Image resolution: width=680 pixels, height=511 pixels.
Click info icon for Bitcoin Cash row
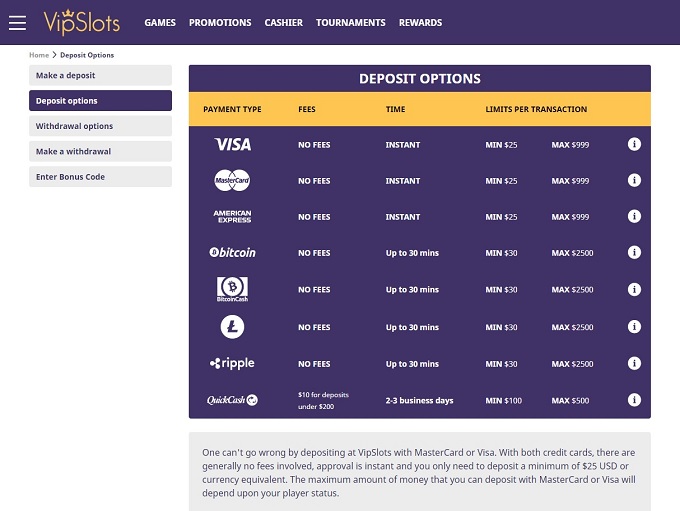click(x=634, y=289)
